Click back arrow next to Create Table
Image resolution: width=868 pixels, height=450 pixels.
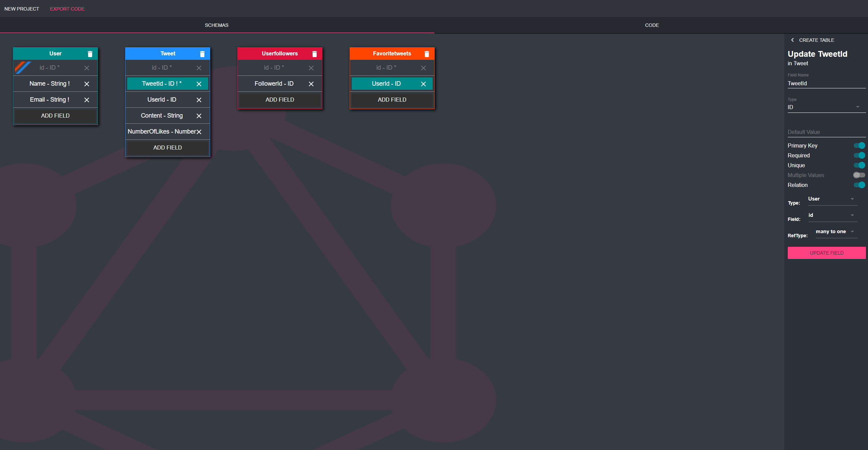pos(792,40)
